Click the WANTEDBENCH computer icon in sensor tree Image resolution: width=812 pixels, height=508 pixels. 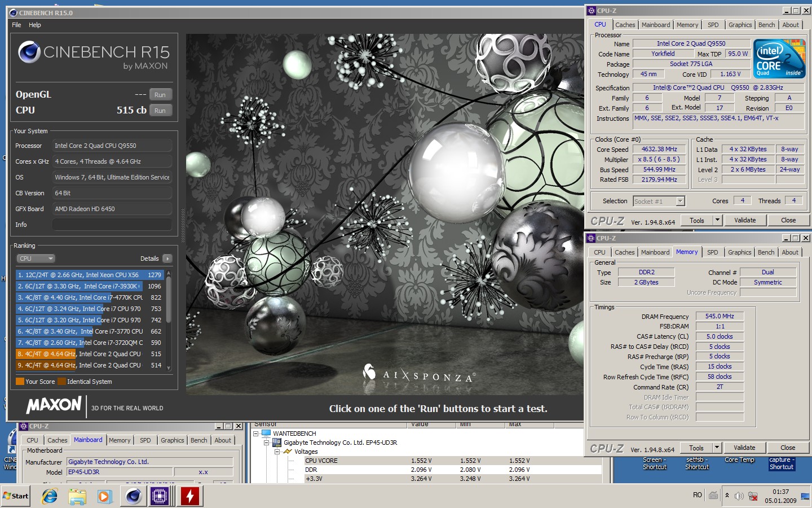pyautogui.click(x=266, y=433)
